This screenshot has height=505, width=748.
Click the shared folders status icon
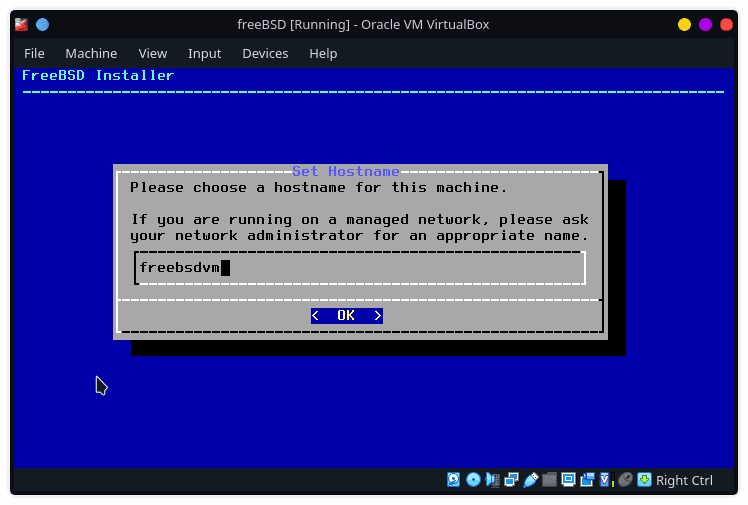click(549, 480)
